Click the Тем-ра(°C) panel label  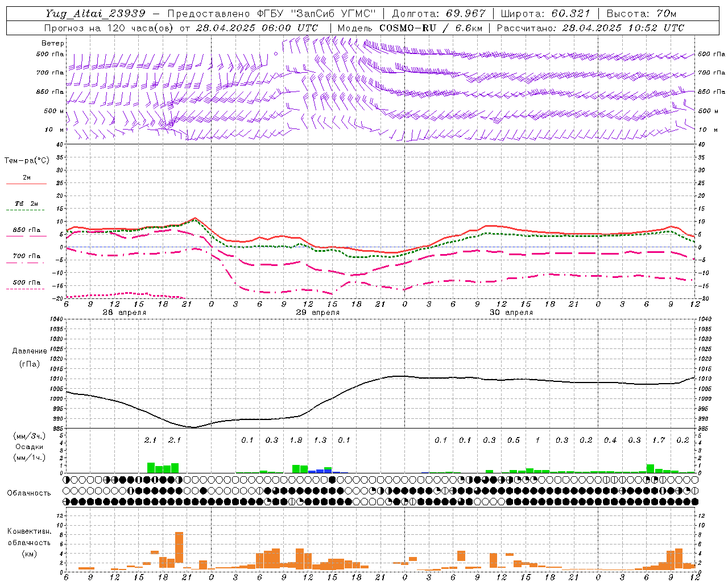pyautogui.click(x=27, y=161)
